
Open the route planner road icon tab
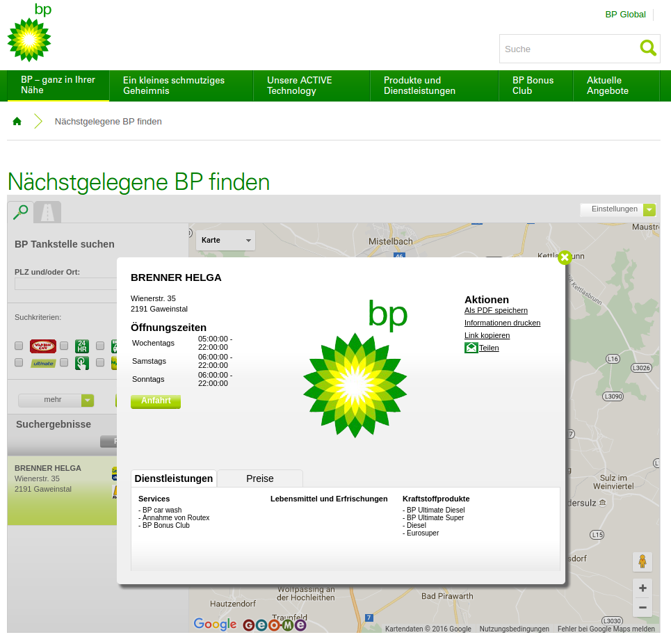(47, 212)
